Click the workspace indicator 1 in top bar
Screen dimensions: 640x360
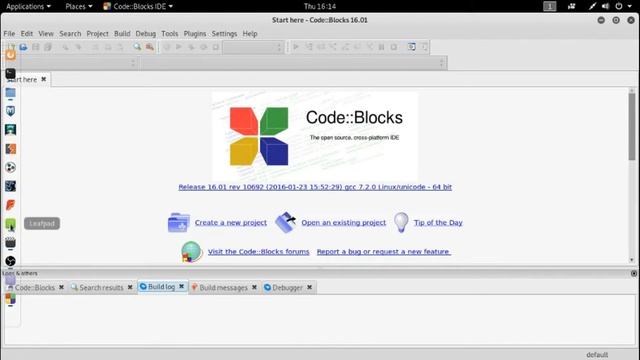click(549, 6)
